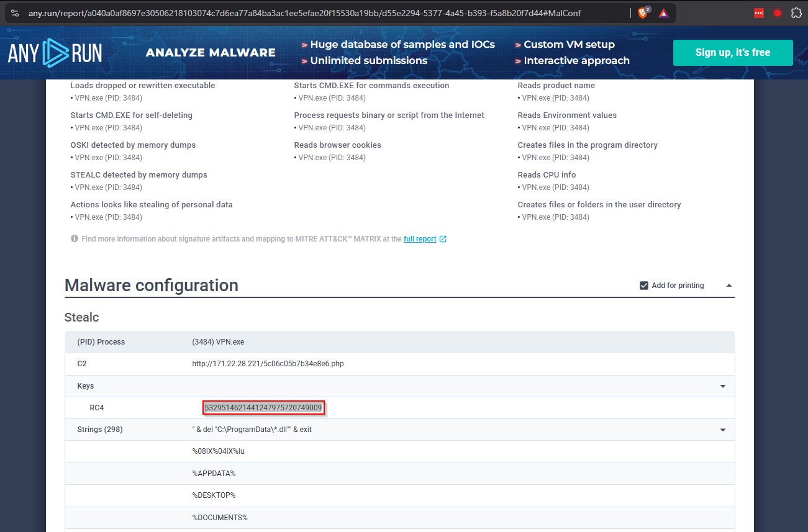Collapse the Malware configuration section
The image size is (808, 532).
(729, 286)
